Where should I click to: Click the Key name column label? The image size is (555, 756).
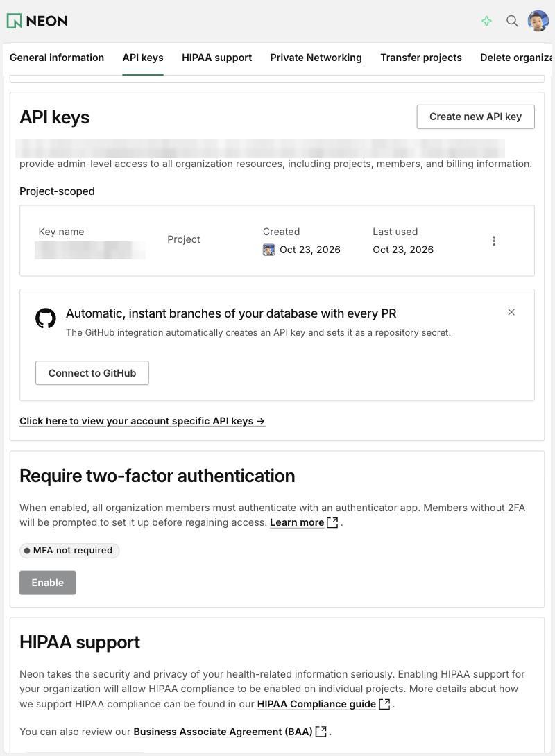pos(61,232)
